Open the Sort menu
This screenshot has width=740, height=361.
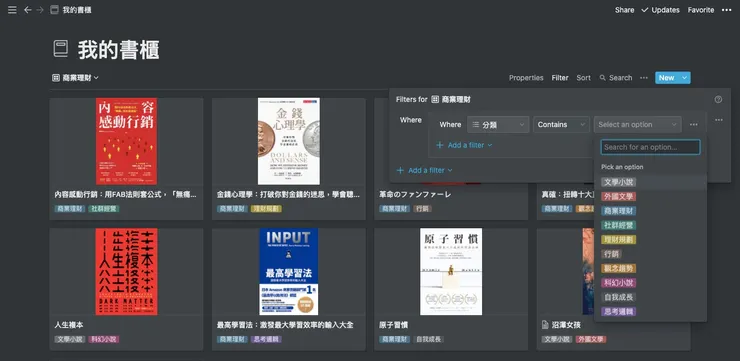pyautogui.click(x=583, y=78)
